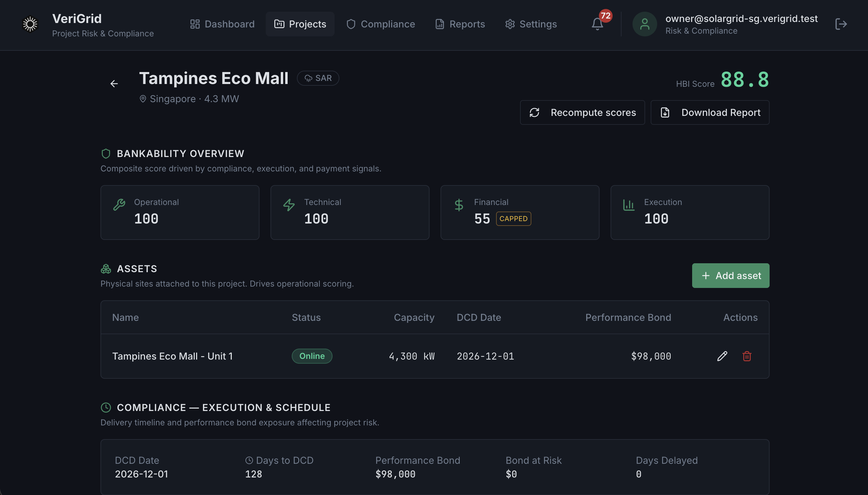868x495 pixels.
Task: Go back using the arrow icon
Action: coord(114,84)
